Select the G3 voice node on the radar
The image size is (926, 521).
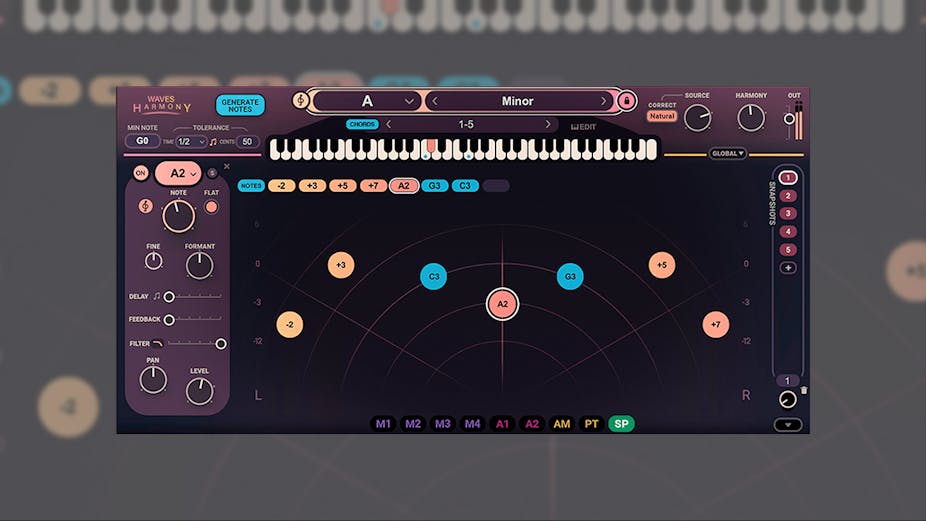570,276
